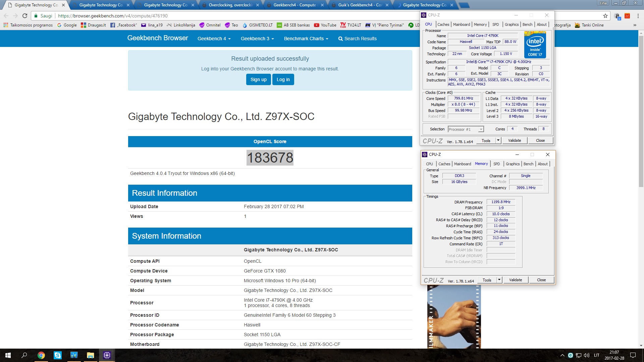
Task: Open the LinkoManija bookmark
Action: click(181, 25)
